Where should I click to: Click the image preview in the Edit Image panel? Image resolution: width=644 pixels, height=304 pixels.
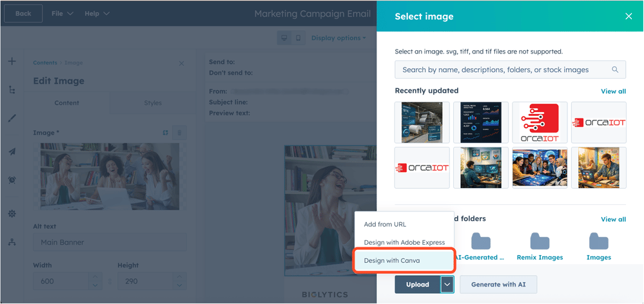click(x=110, y=176)
